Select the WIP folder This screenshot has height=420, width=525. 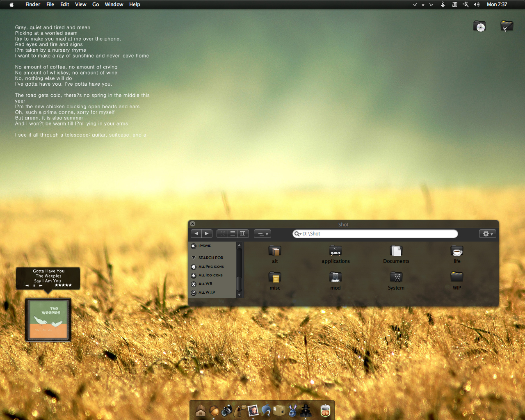click(457, 281)
